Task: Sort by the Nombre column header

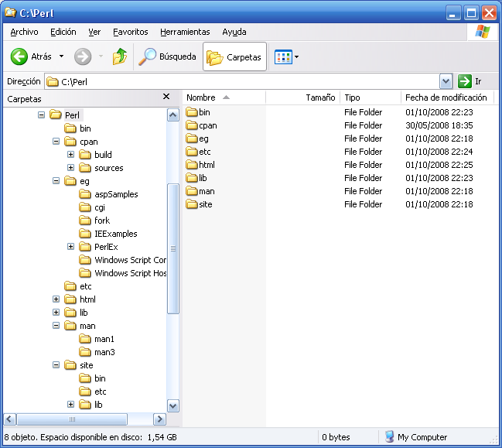Action: coord(224,97)
